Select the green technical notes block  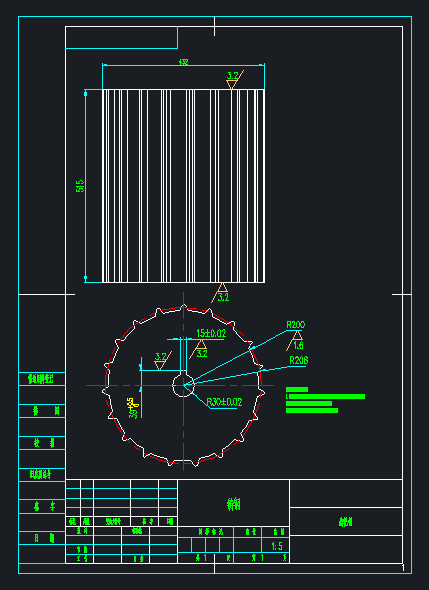click(325, 400)
